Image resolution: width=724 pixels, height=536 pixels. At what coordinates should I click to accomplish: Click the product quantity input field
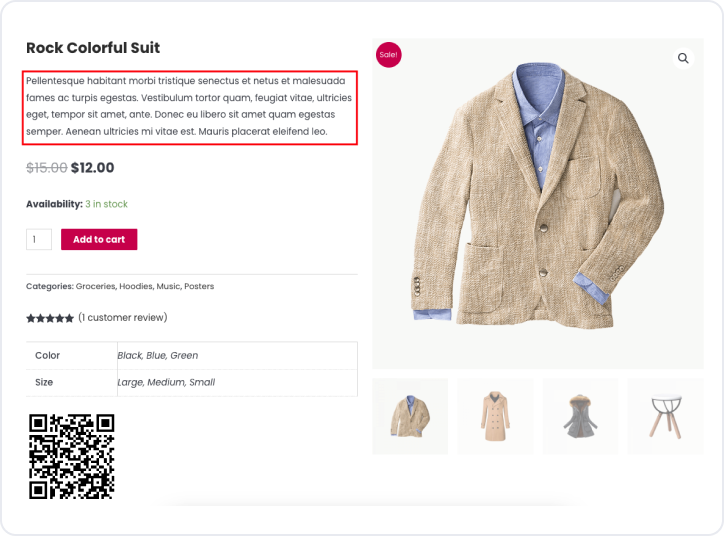[x=39, y=240]
